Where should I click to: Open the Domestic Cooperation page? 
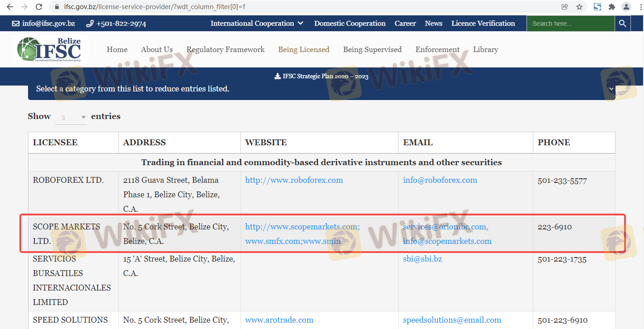click(x=350, y=24)
